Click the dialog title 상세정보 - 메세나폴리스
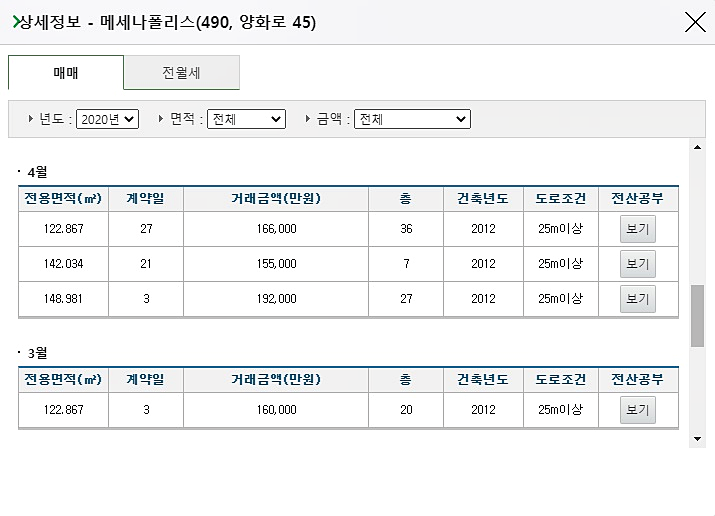 click(168, 22)
